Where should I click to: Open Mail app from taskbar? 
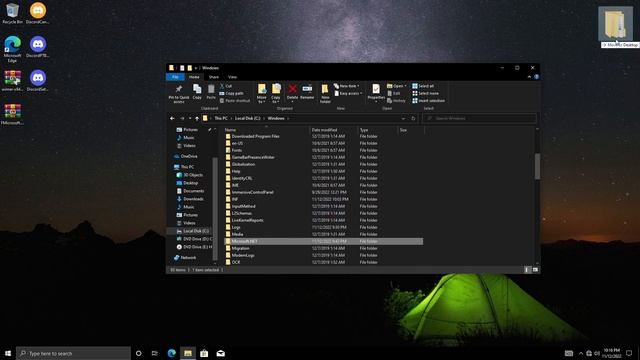click(220, 353)
